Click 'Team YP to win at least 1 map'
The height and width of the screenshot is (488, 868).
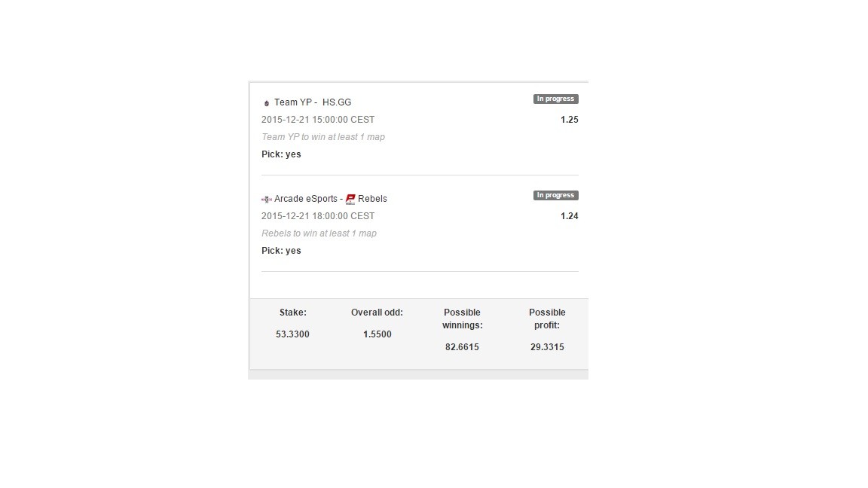coord(323,136)
